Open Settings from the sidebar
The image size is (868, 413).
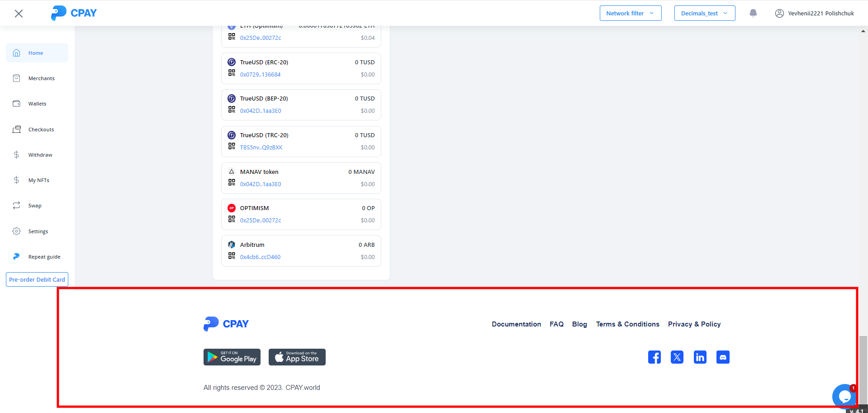point(38,231)
